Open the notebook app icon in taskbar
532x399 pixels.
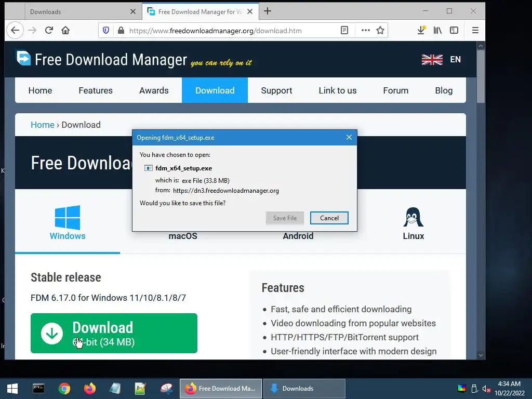point(115,389)
